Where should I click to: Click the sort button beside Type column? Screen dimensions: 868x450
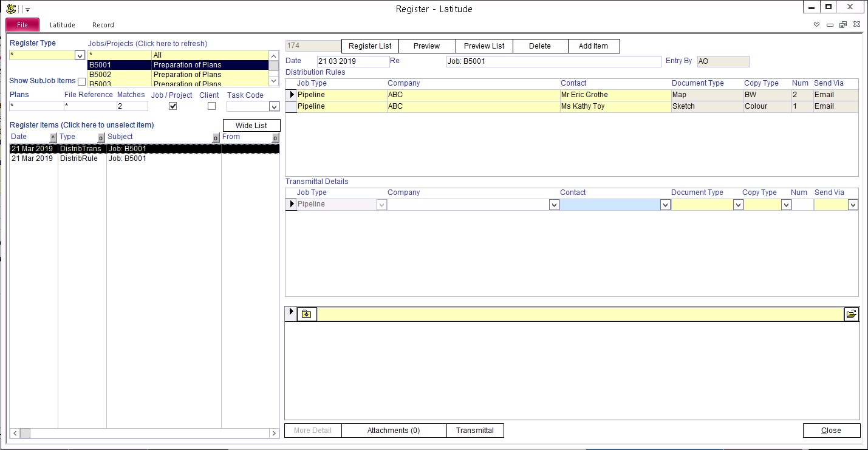(101, 138)
